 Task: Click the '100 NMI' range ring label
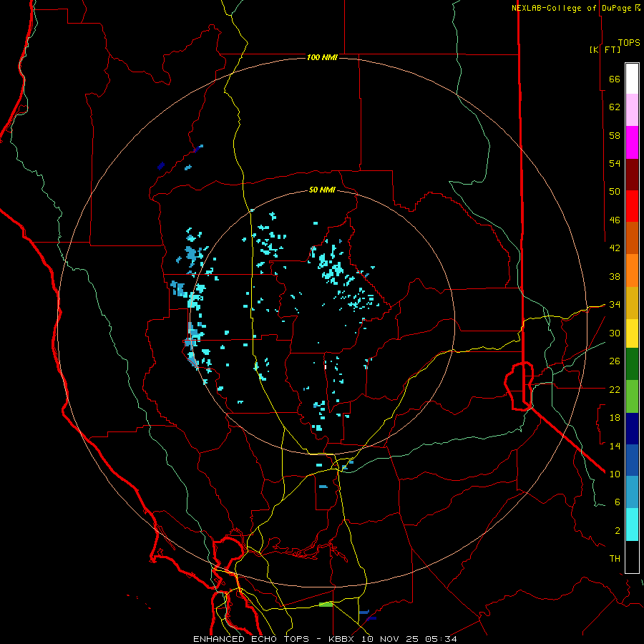(322, 57)
